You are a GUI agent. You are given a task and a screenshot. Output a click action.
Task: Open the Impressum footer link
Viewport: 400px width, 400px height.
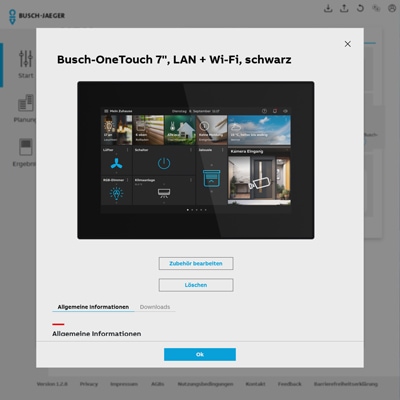pos(124,384)
